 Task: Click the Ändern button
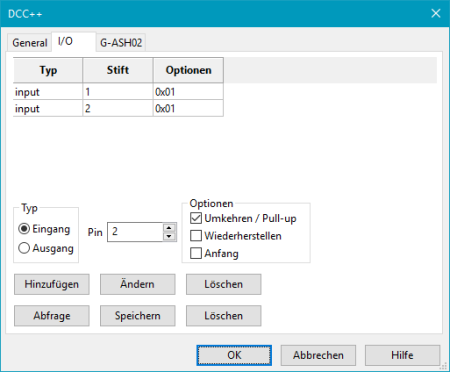tap(138, 284)
